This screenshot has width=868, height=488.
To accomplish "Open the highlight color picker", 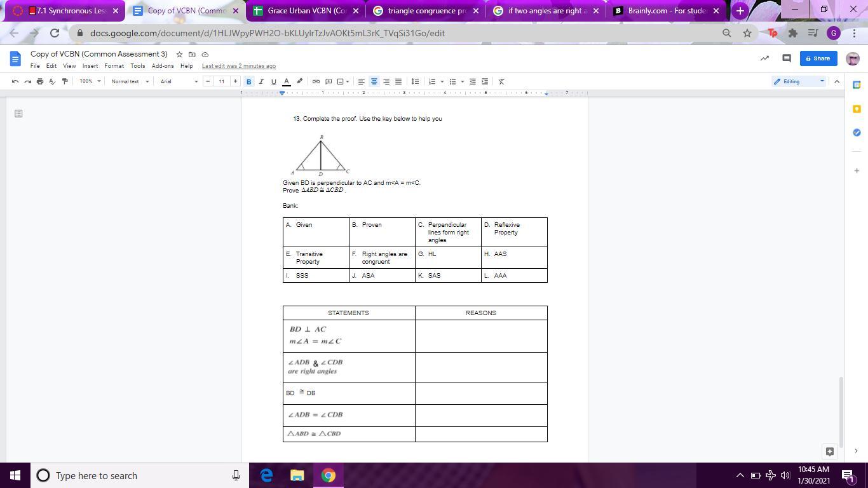I will 299,81.
